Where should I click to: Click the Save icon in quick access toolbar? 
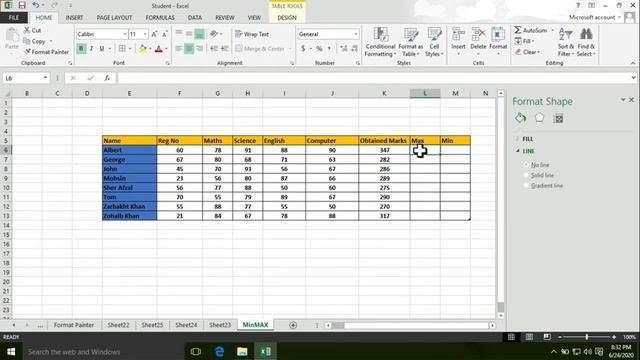22,5
